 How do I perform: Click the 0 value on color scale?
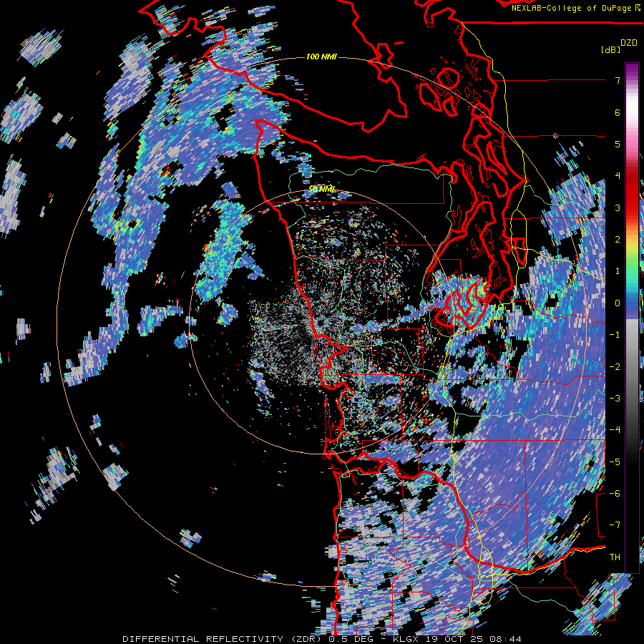(x=618, y=303)
